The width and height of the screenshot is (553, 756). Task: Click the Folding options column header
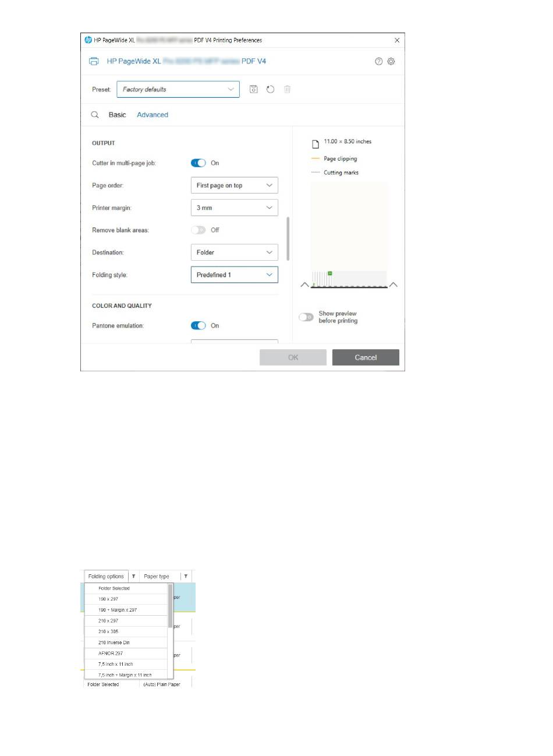[x=106, y=576]
